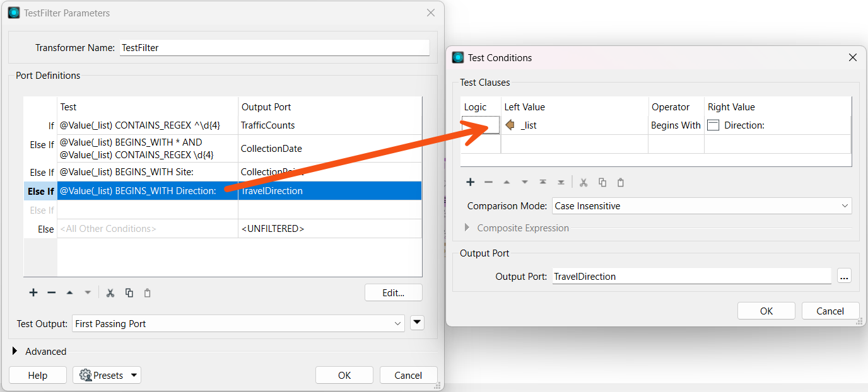Cut the selected port definition row
The height and width of the screenshot is (392, 868).
point(110,292)
